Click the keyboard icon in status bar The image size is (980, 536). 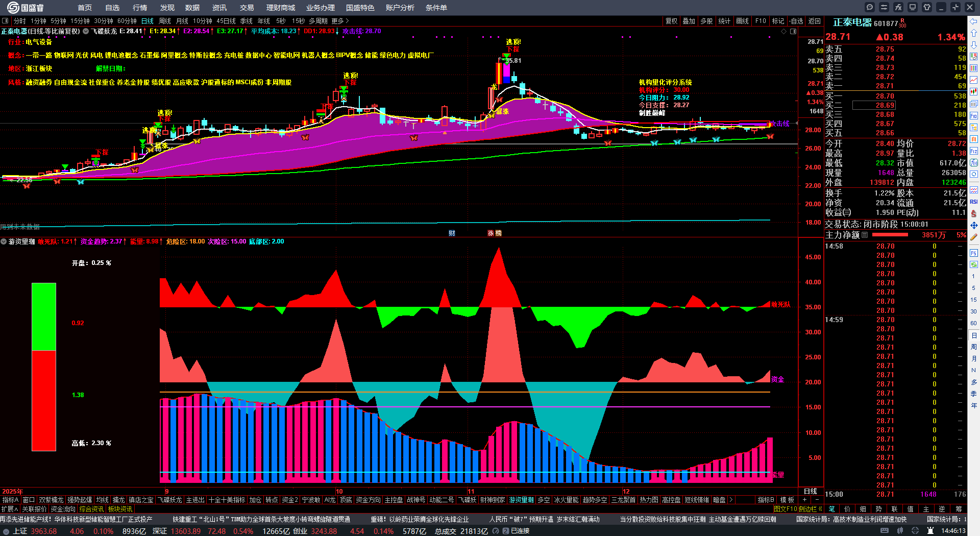(x=885, y=531)
